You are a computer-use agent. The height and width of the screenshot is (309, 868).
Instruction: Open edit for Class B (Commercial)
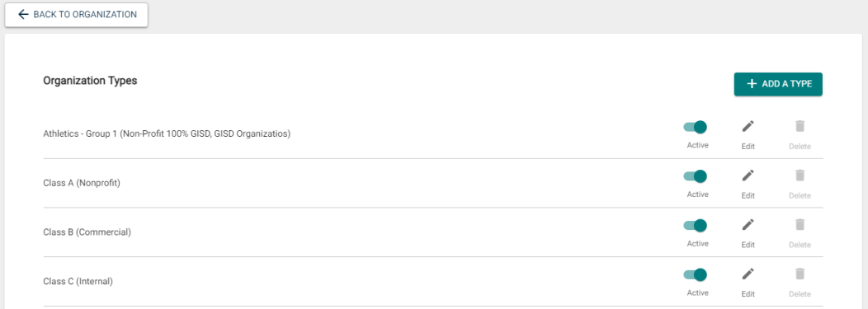coord(748,225)
